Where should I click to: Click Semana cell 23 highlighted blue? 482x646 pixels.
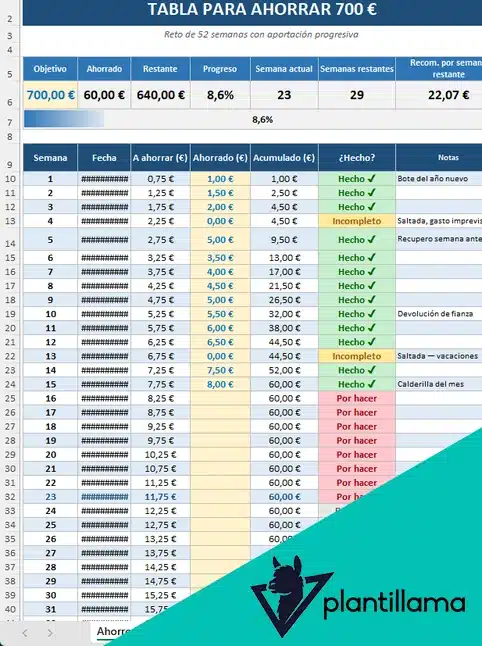(x=50, y=497)
